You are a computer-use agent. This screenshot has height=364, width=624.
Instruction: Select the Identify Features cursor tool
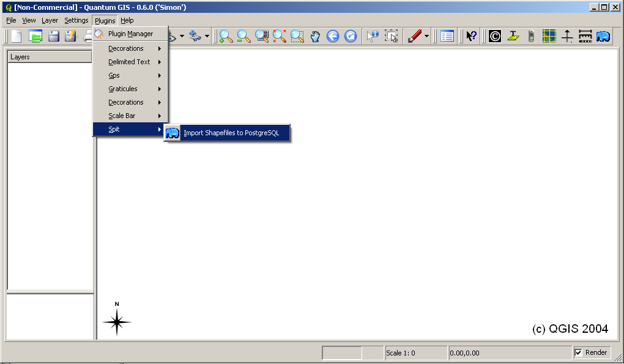coord(372,36)
